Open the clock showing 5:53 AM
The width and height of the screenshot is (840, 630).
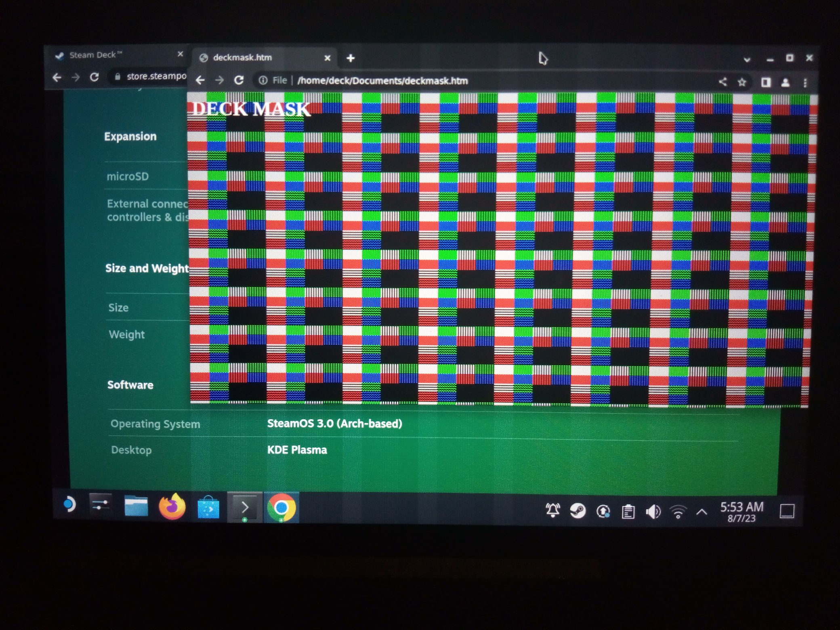point(742,512)
